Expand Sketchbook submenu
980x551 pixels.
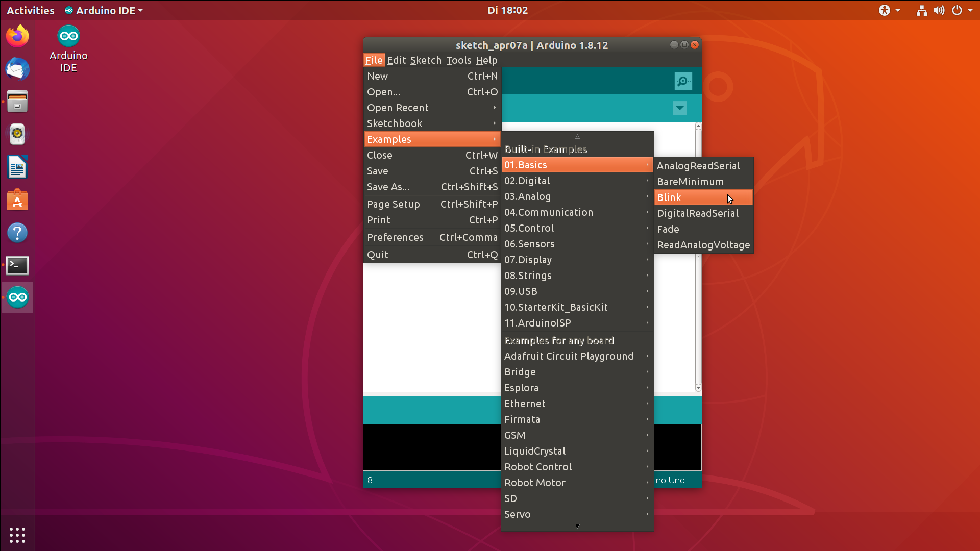pyautogui.click(x=432, y=123)
